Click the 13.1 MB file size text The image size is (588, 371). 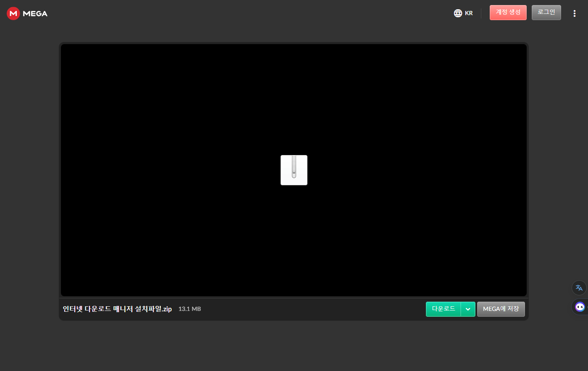click(x=189, y=309)
